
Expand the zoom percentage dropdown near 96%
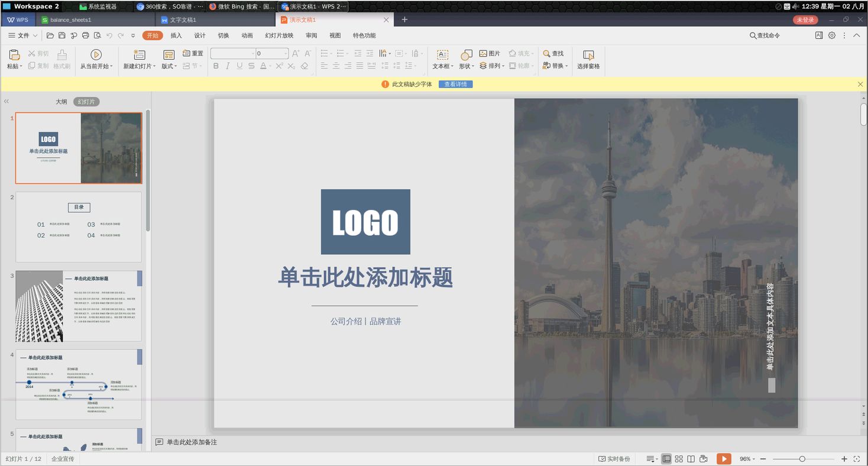(754, 458)
